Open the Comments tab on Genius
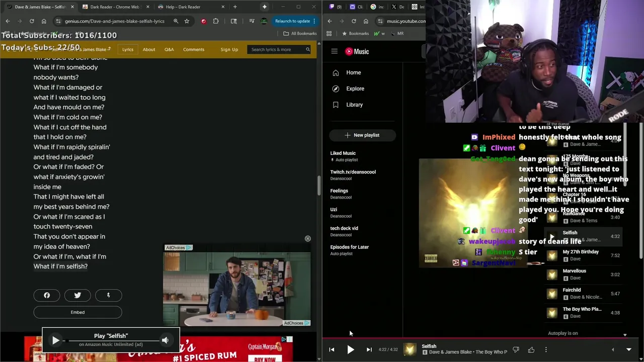This screenshot has width=644, height=362. pyautogui.click(x=194, y=49)
